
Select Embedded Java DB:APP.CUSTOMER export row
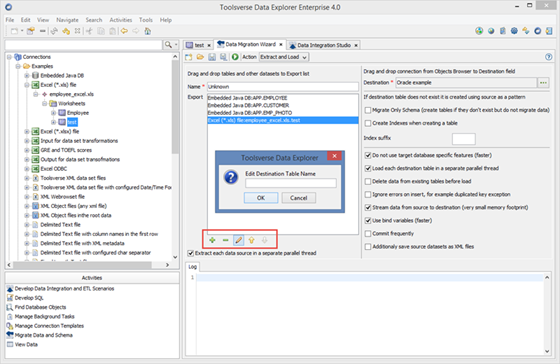283,105
